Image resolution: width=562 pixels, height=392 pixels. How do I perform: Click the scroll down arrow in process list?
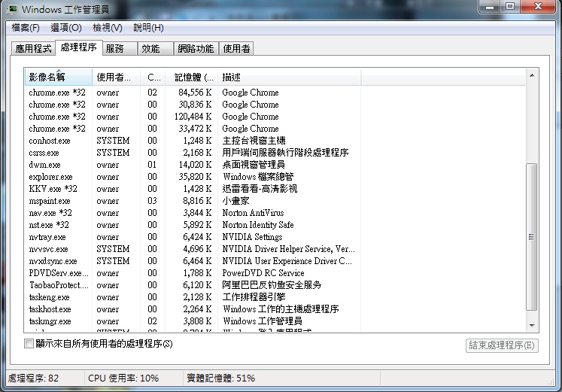[532, 325]
